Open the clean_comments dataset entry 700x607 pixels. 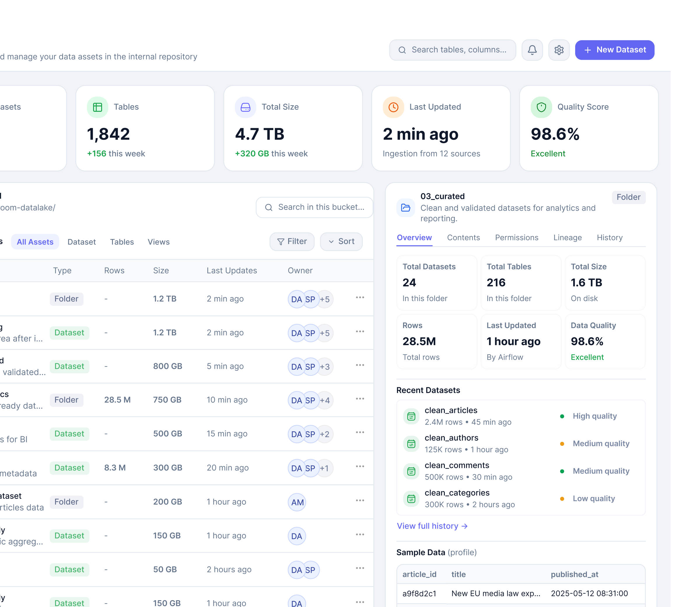coord(521,471)
